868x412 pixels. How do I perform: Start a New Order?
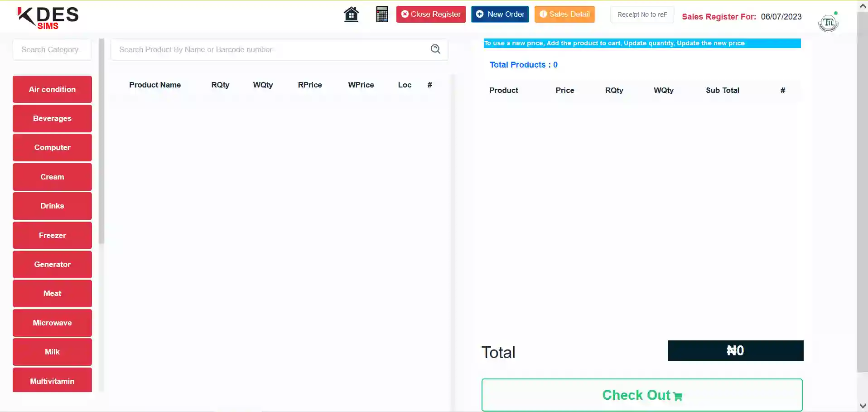tap(500, 15)
